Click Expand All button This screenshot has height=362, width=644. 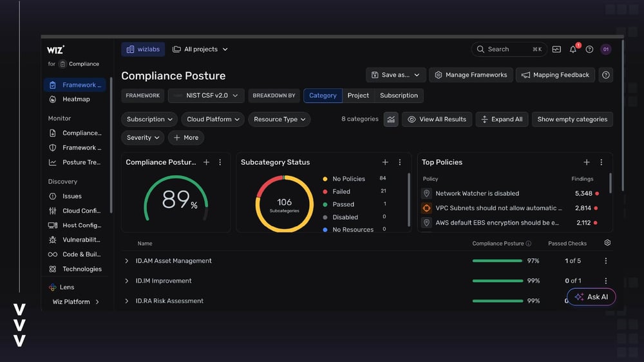coord(502,119)
